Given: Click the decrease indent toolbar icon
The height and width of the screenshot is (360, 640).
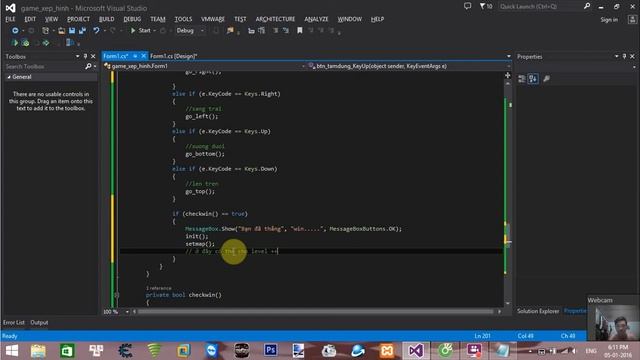Looking at the screenshot, I should [x=251, y=31].
